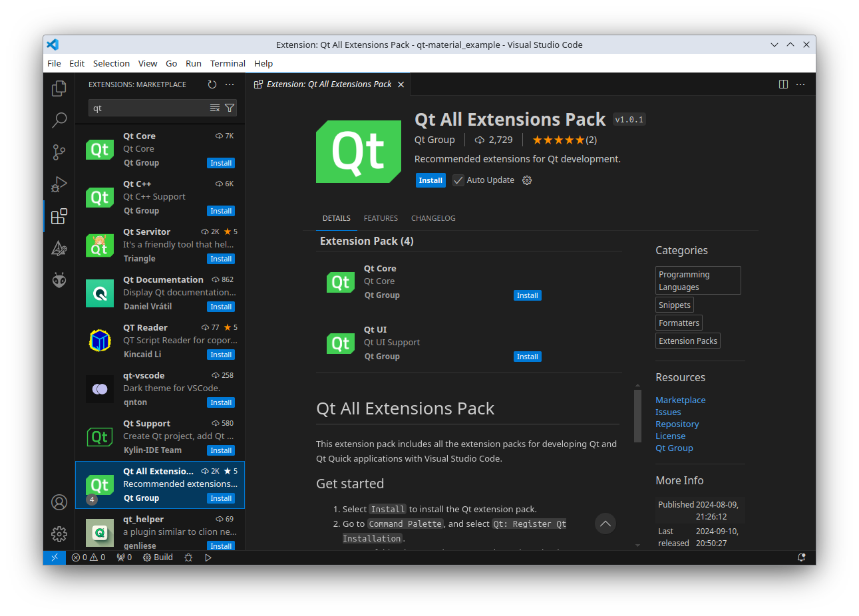Open the Manage gear in activity bar
The height and width of the screenshot is (616, 859).
click(x=59, y=534)
